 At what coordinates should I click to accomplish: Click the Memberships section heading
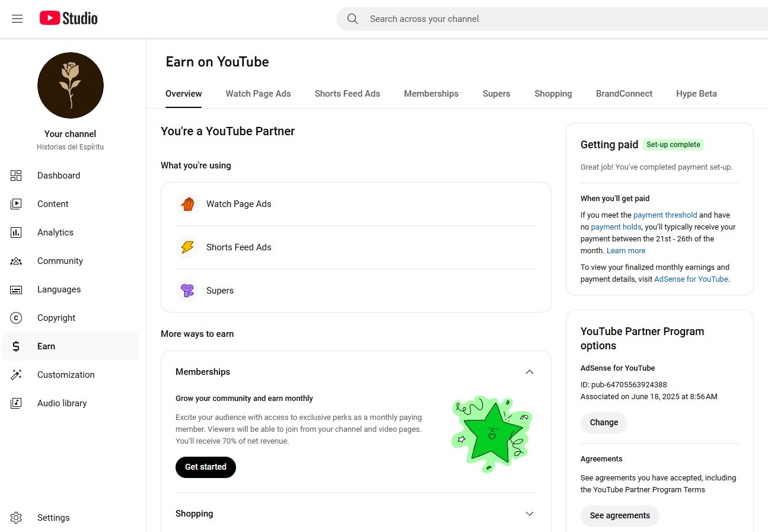[x=203, y=372]
